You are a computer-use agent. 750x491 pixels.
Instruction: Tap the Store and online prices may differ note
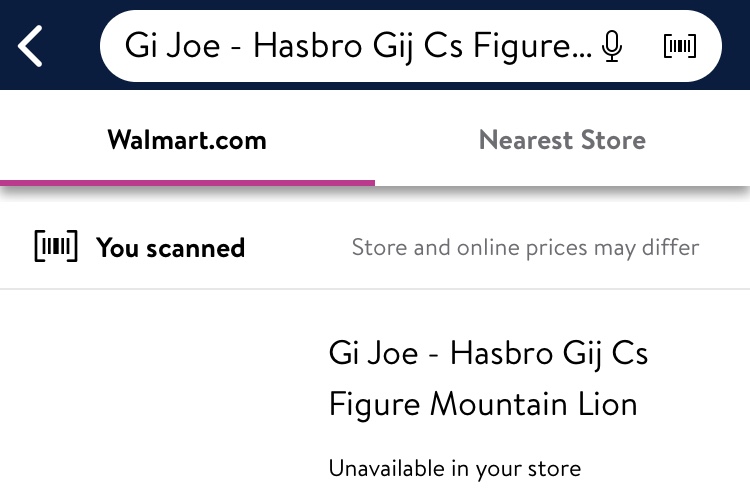tap(525, 248)
